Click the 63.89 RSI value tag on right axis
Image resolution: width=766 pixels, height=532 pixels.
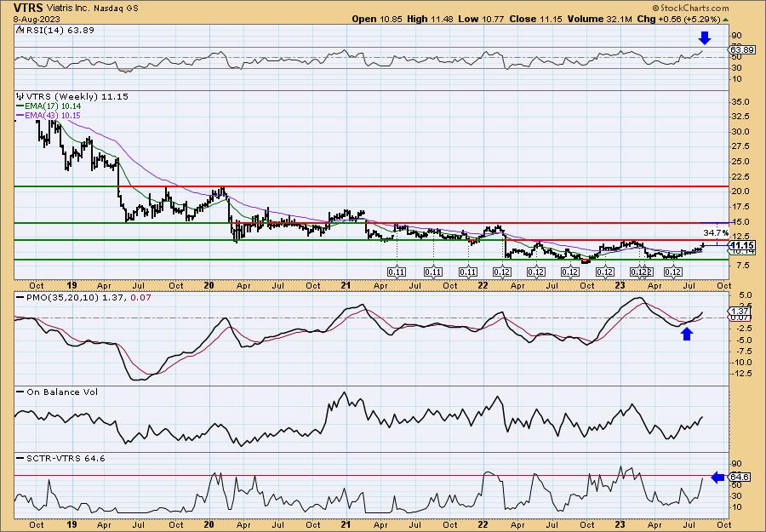coord(742,50)
